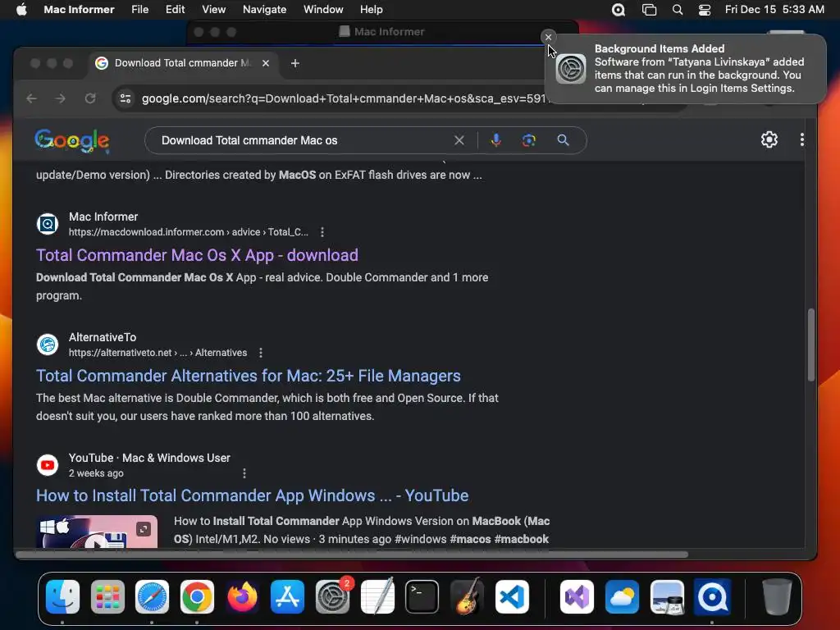This screenshot has height=630, width=840.
Task: Open the cloud weather app in Dock
Action: click(622, 597)
